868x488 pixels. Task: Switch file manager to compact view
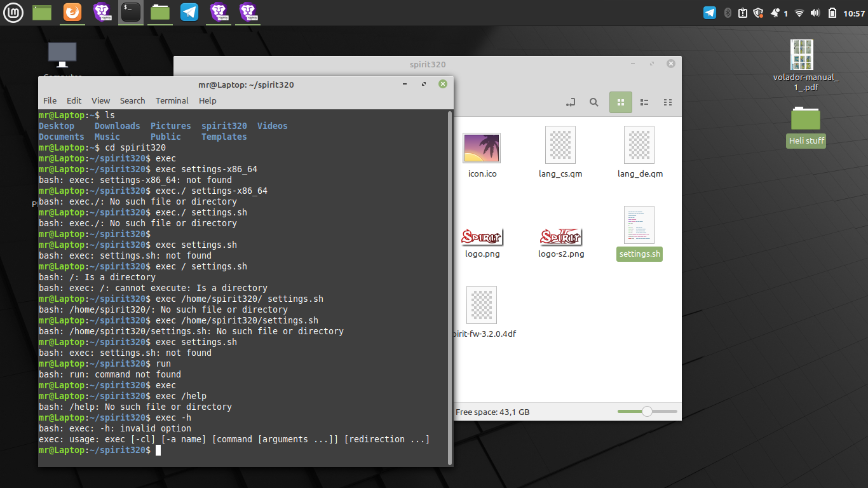pyautogui.click(x=667, y=102)
